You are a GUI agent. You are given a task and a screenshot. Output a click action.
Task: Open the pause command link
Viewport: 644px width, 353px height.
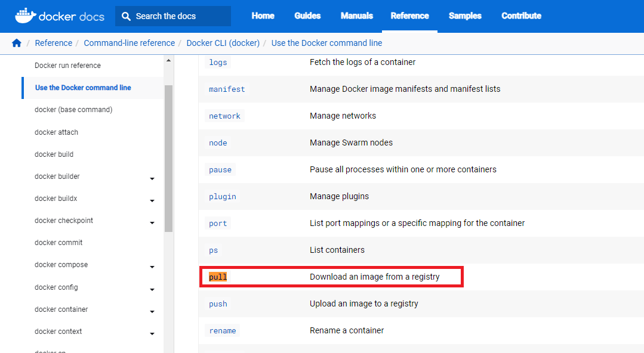tap(220, 170)
